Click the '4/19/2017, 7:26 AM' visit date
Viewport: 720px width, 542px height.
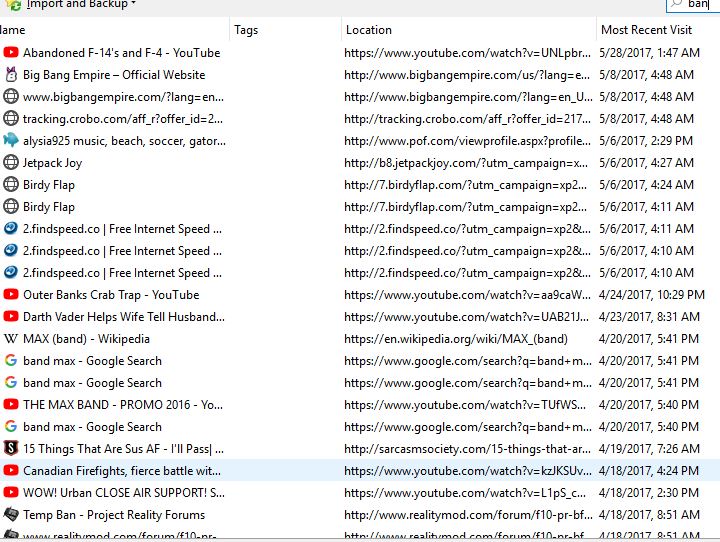coord(649,449)
